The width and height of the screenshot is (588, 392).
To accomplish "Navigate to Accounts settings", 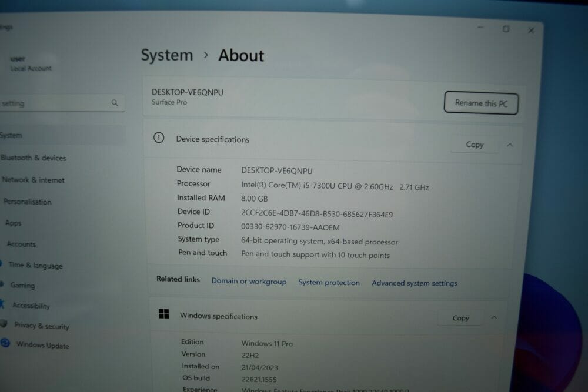I will click(21, 244).
